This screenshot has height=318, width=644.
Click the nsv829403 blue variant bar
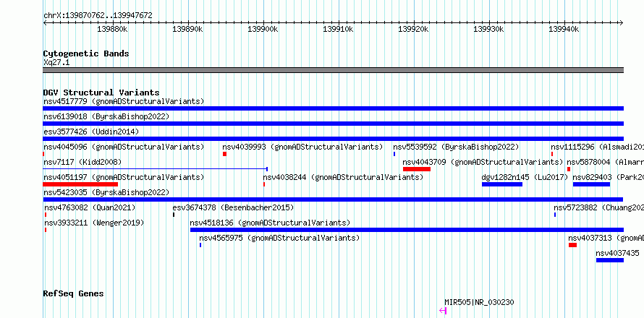[591, 184]
